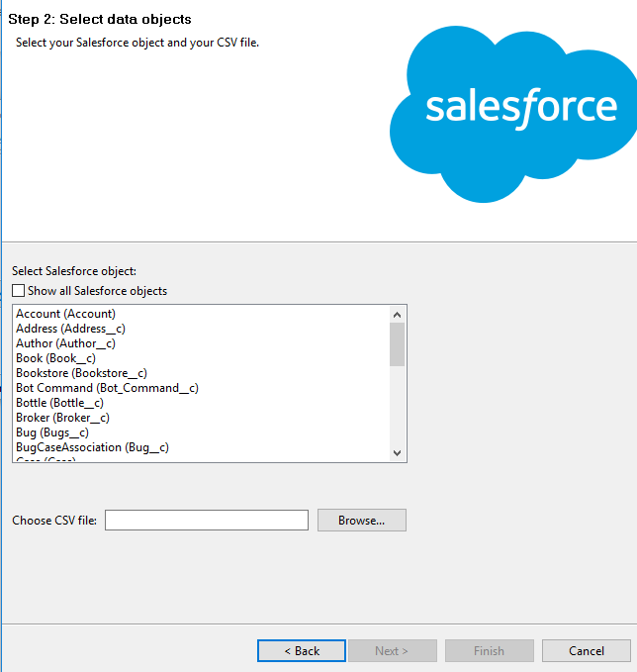
Task: Select Bookstore (Bookstore__c) entry
Action: (81, 373)
